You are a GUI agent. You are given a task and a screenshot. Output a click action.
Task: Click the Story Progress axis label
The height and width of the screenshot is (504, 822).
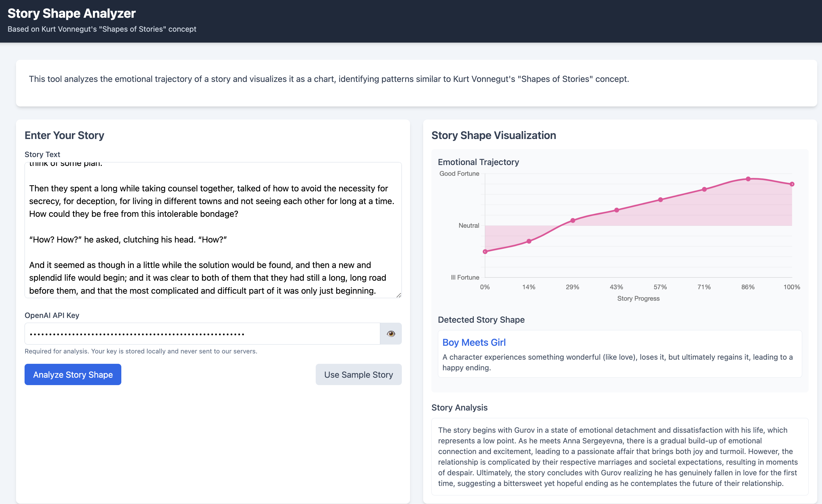point(638,298)
